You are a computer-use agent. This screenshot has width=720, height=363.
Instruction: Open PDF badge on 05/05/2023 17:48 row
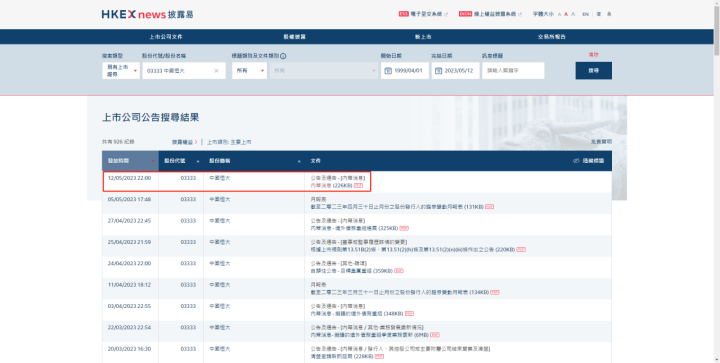click(489, 207)
